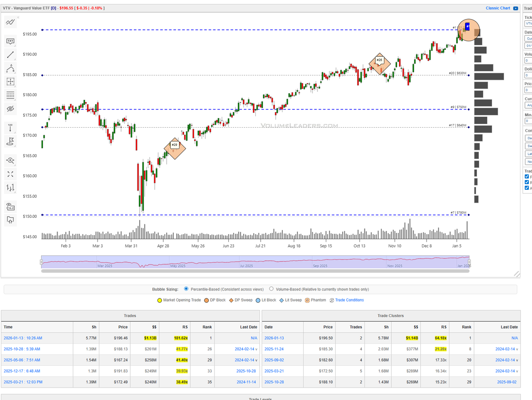The image size is (532, 400).
Task: Select the TXT text annotation tool
Action: tap(10, 41)
